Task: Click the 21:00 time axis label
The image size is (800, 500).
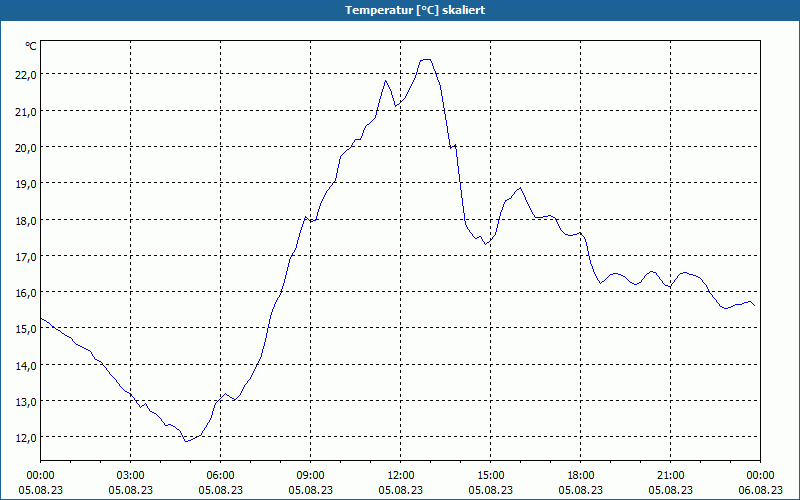Action: pyautogui.click(x=670, y=476)
